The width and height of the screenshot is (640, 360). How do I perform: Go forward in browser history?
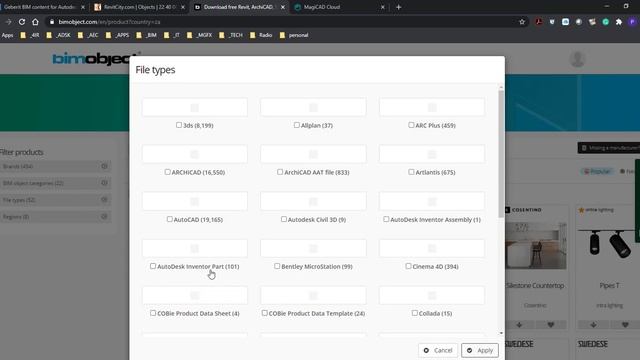click(8, 22)
